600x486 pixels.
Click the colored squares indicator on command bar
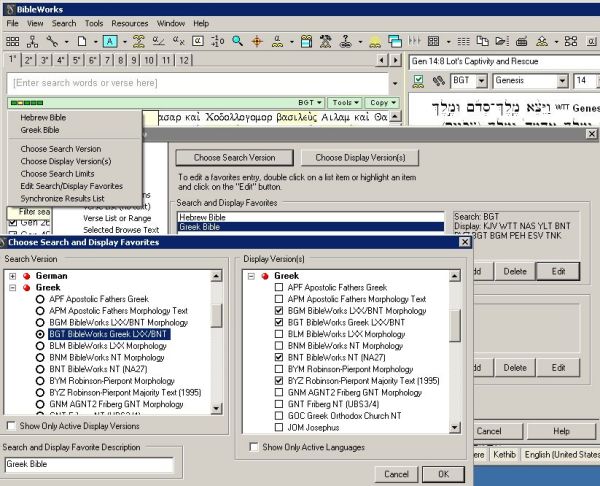pyautogui.click(x=27, y=103)
